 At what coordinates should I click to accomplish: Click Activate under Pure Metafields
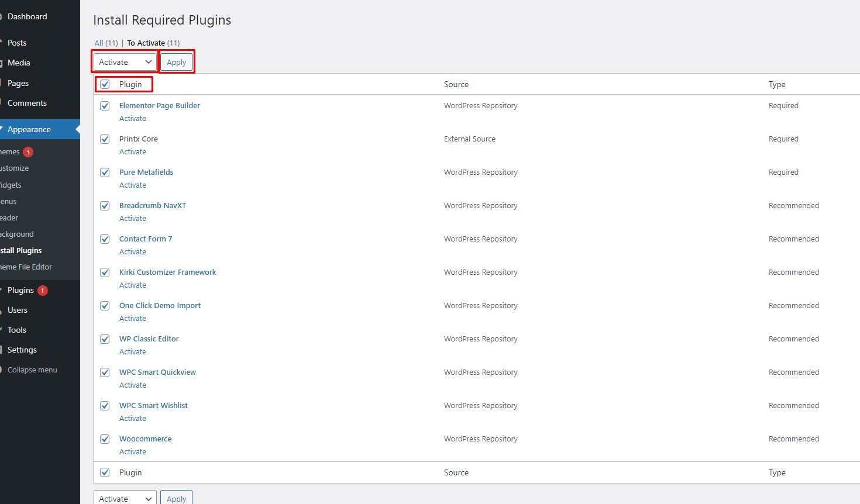[x=133, y=185]
